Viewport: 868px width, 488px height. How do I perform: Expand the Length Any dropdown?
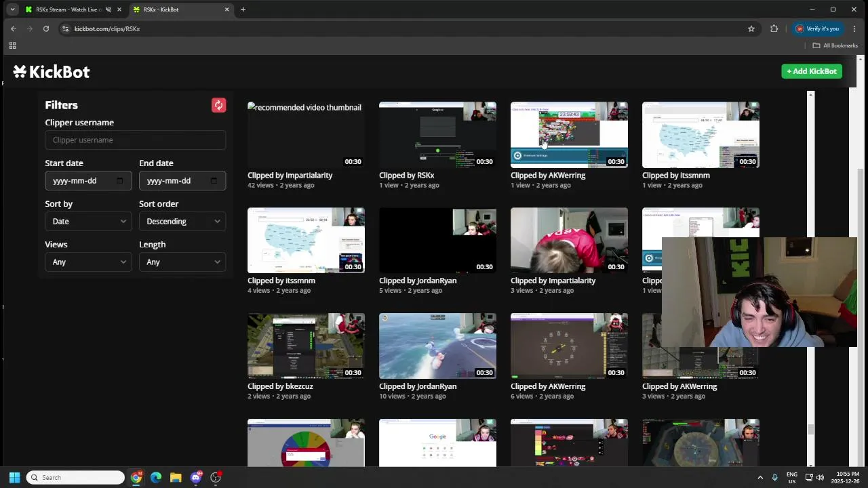coord(182,262)
